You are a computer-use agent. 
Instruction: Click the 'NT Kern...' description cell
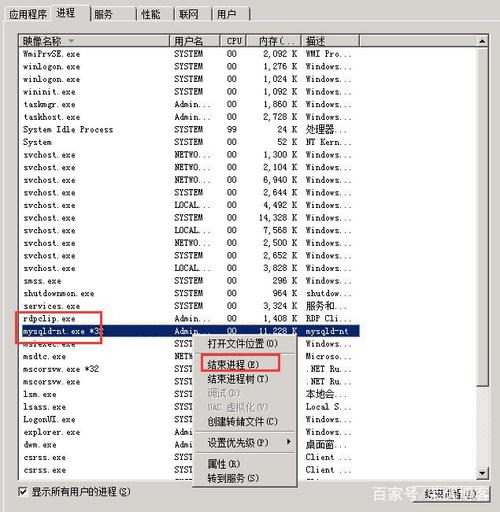coord(328,142)
